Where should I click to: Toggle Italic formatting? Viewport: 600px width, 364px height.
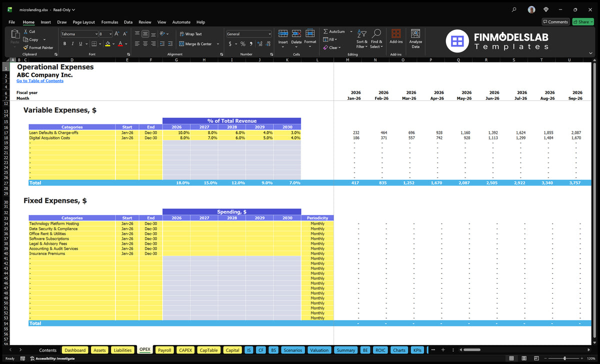[x=72, y=44]
